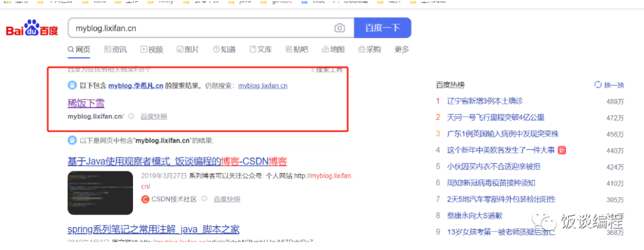Open the 稀饭下雪 search result
Viewport: 644px width, 250px height.
tap(86, 102)
